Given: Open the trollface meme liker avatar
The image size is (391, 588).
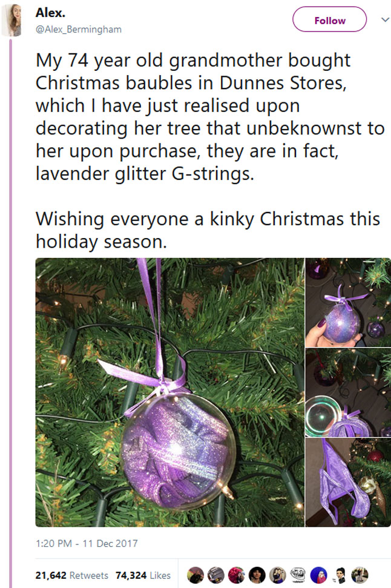Looking at the screenshot, I should (x=298, y=575).
